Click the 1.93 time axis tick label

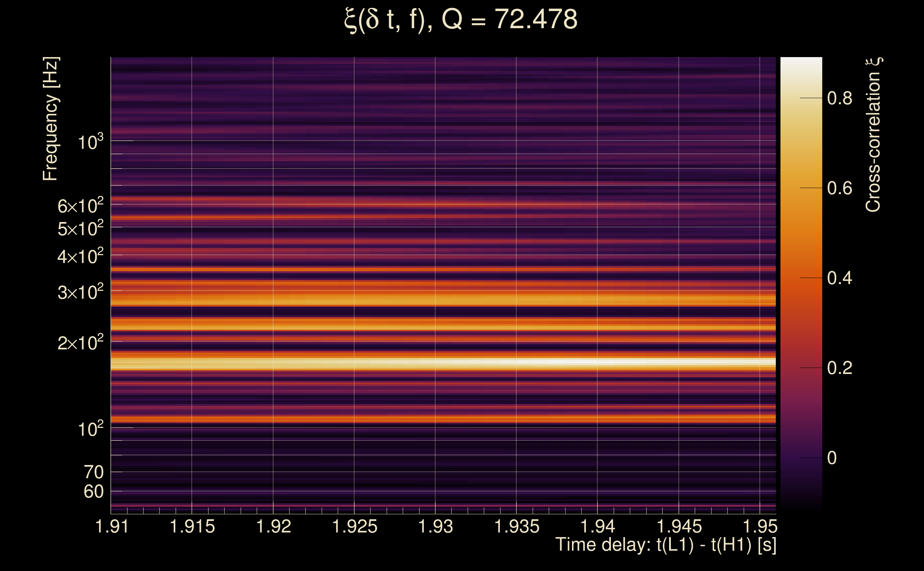point(436,527)
